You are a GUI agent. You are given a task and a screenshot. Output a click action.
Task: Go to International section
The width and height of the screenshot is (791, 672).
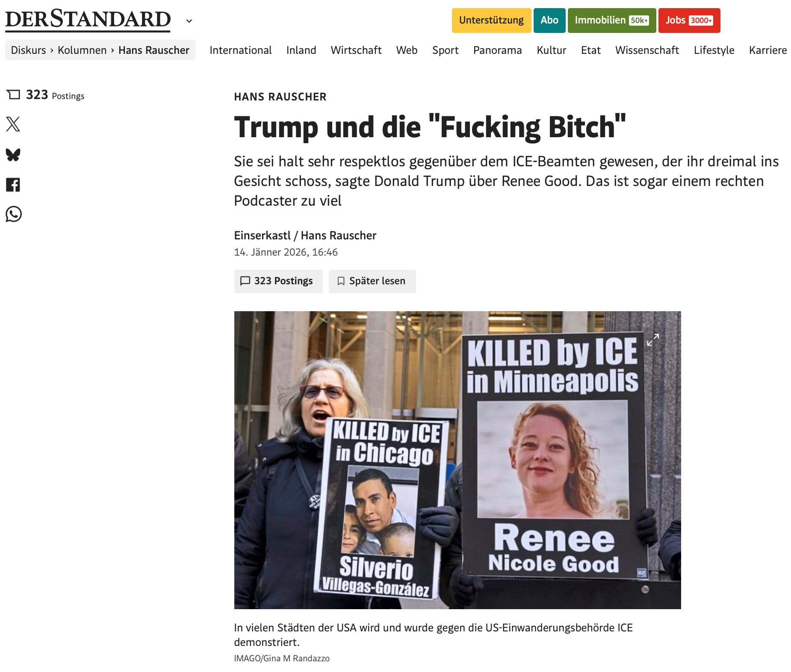coord(241,50)
